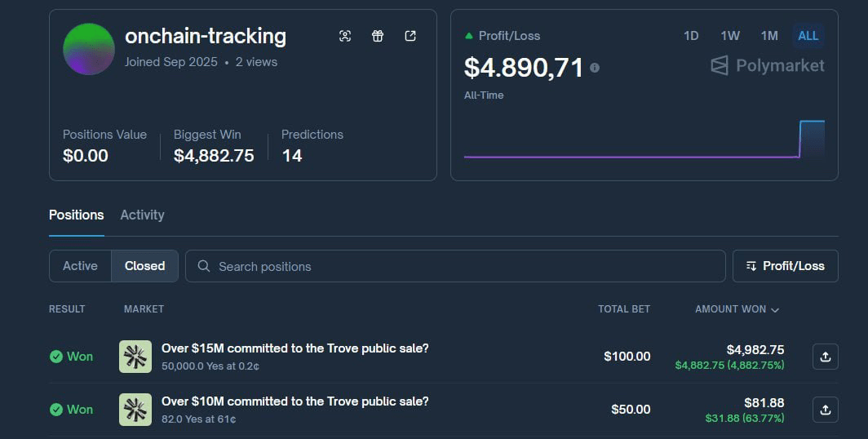Switch to the Positions tab
868x439 pixels.
(x=76, y=215)
